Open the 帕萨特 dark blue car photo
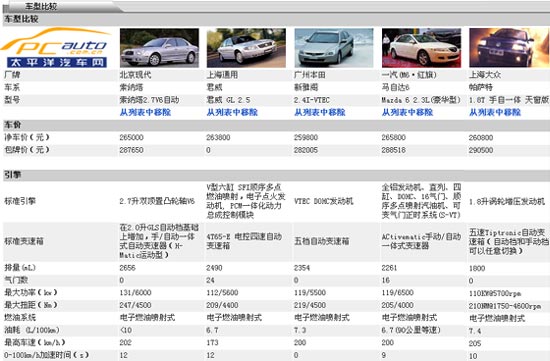550x361 pixels. pos(509,48)
